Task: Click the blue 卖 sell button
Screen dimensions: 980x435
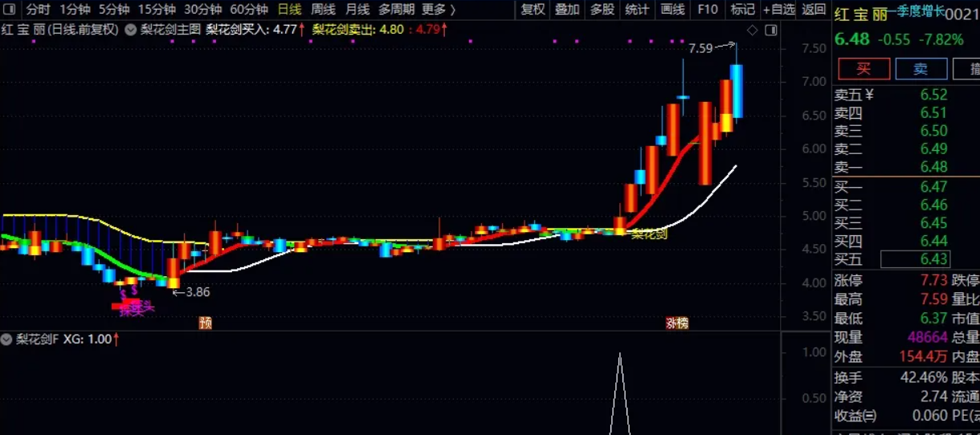Action: [x=921, y=69]
